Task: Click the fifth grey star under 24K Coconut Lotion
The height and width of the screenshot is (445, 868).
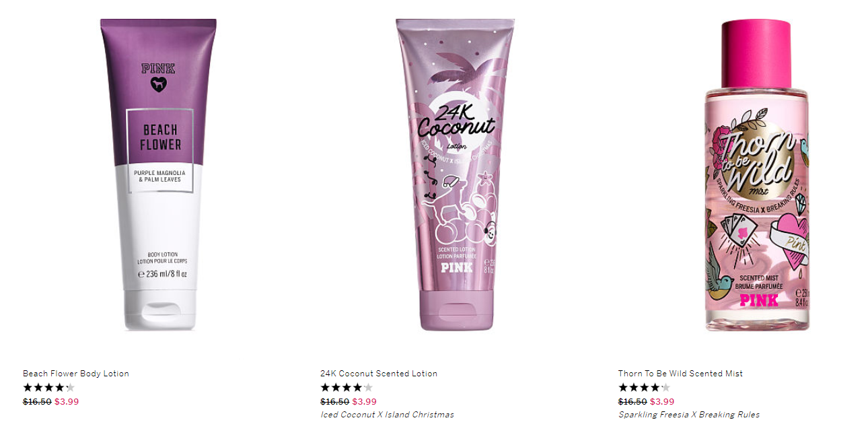Action: pyautogui.click(x=367, y=388)
